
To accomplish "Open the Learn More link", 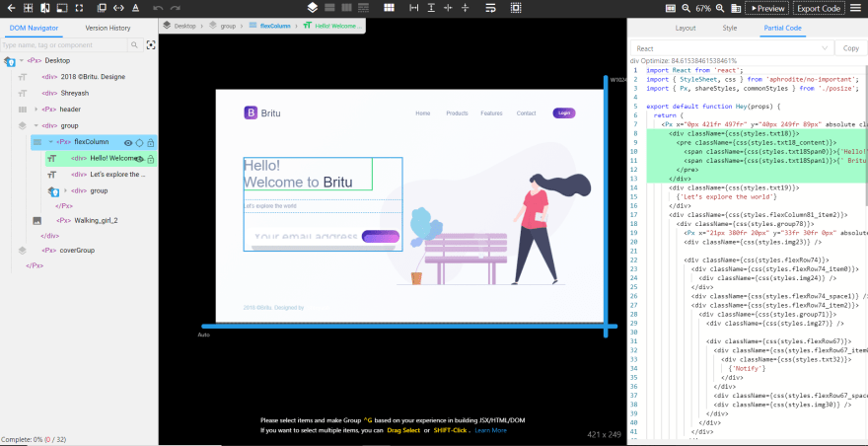I will click(490, 430).
